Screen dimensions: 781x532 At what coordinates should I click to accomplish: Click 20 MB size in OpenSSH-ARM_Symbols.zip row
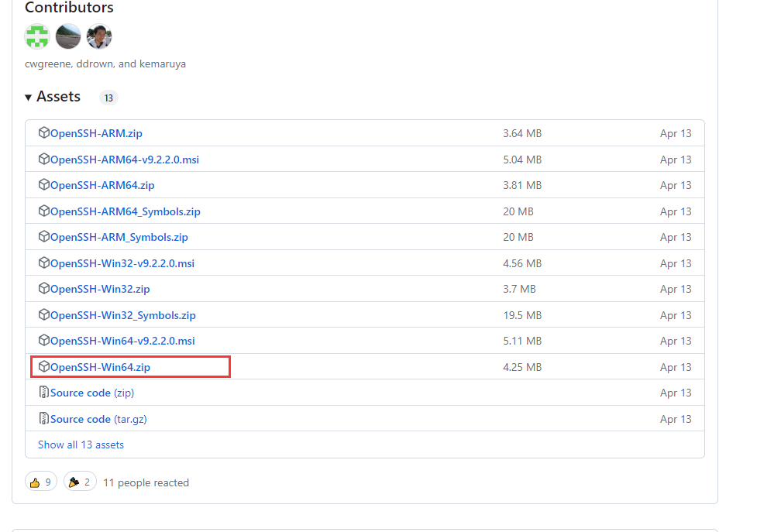click(518, 238)
